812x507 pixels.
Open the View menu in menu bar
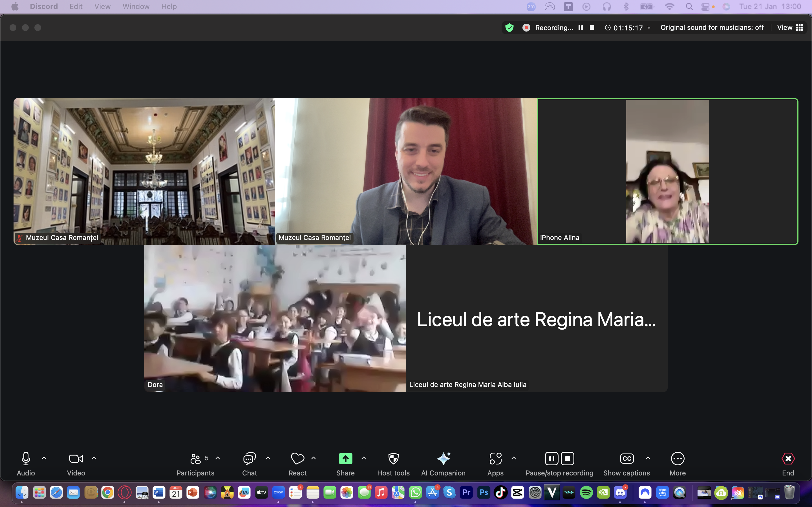pyautogui.click(x=102, y=6)
